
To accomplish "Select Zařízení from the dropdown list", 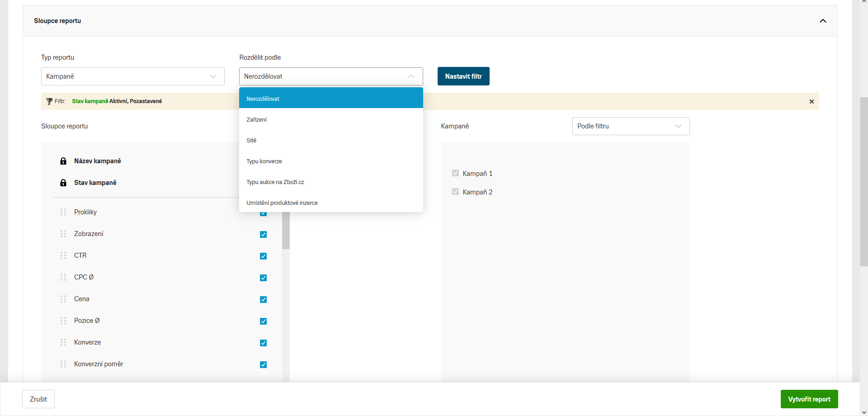I will tap(257, 120).
